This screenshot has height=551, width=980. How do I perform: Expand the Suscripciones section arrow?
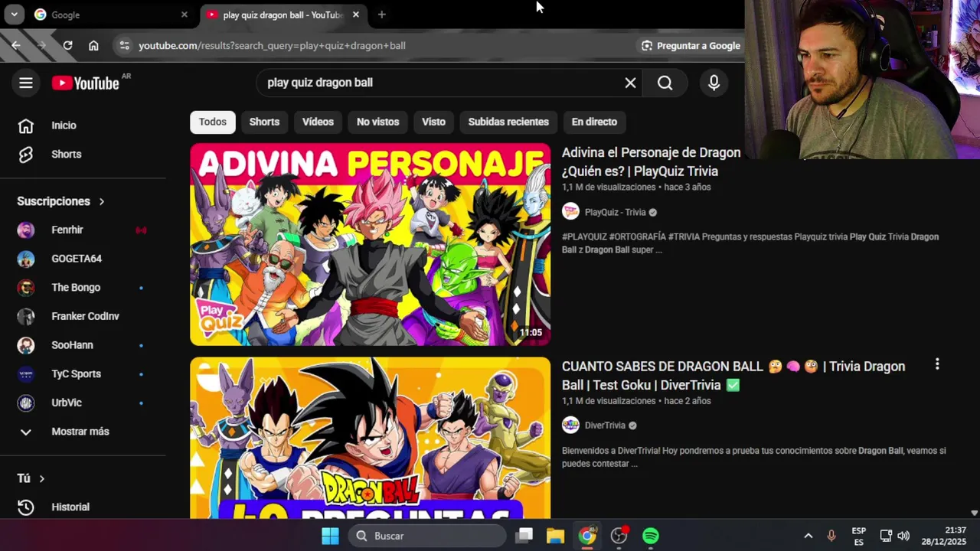pyautogui.click(x=101, y=201)
